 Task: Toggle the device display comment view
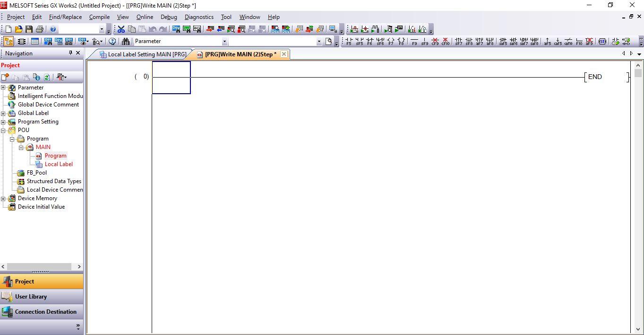tap(83, 41)
